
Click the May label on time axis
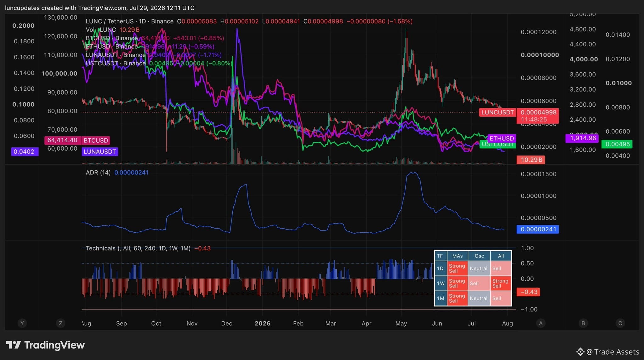(401, 324)
